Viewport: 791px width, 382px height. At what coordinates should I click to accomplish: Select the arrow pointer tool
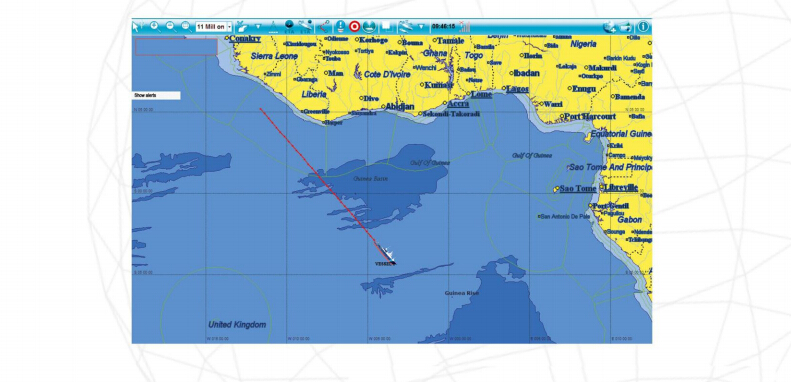tap(136, 27)
